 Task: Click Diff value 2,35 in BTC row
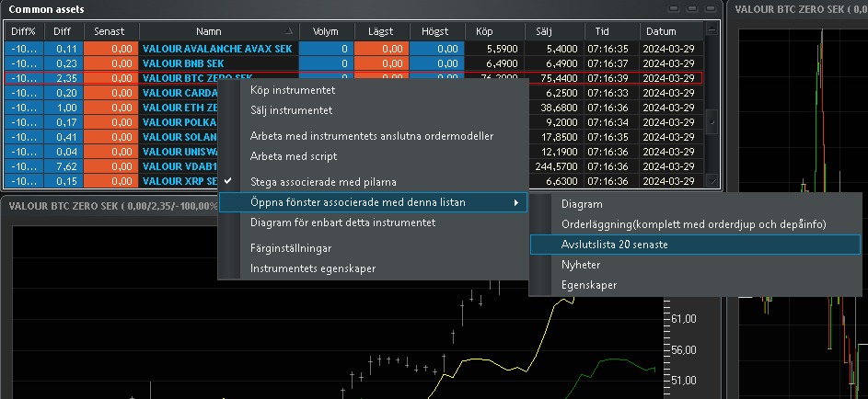66,78
